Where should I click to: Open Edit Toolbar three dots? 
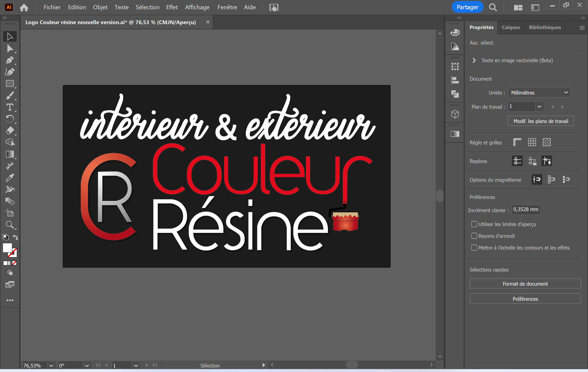(x=10, y=300)
